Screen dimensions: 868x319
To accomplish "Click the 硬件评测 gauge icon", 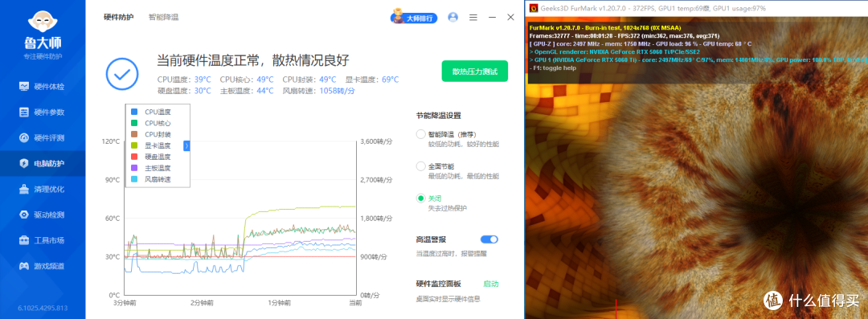I will click(x=24, y=138).
